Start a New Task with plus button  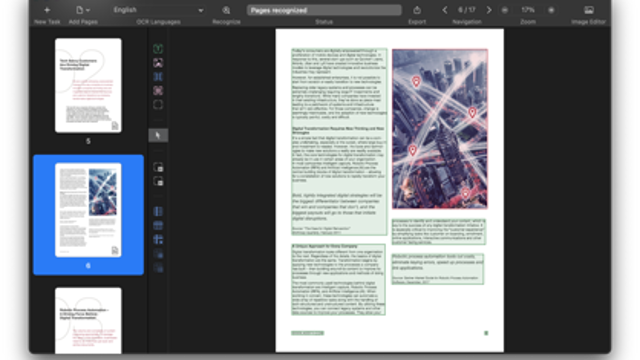[x=47, y=10]
